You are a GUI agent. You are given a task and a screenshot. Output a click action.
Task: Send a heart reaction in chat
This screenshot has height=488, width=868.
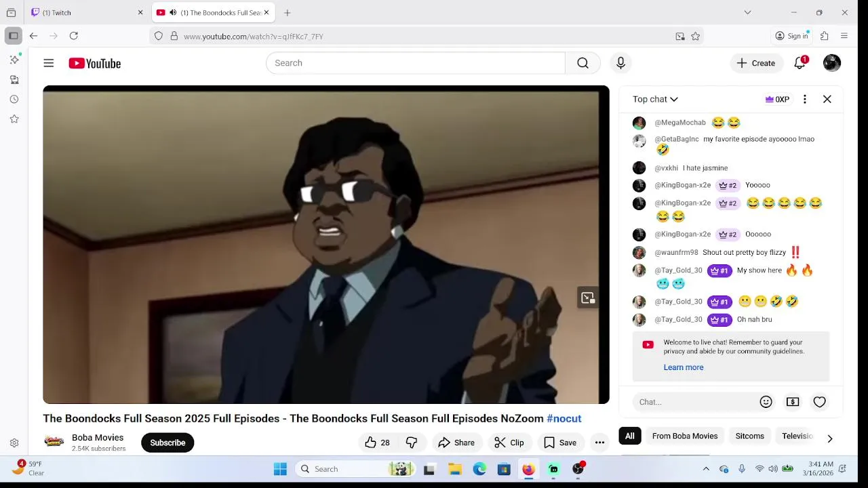820,402
